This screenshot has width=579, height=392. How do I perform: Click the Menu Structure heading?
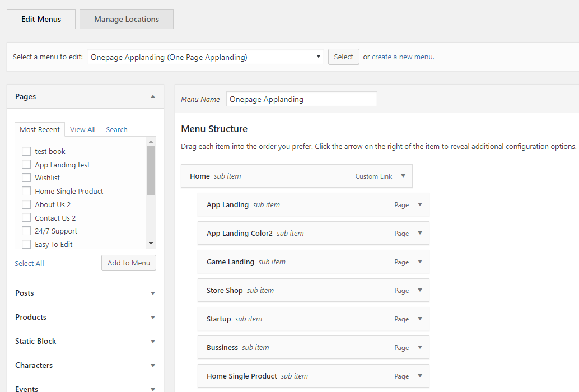click(214, 129)
